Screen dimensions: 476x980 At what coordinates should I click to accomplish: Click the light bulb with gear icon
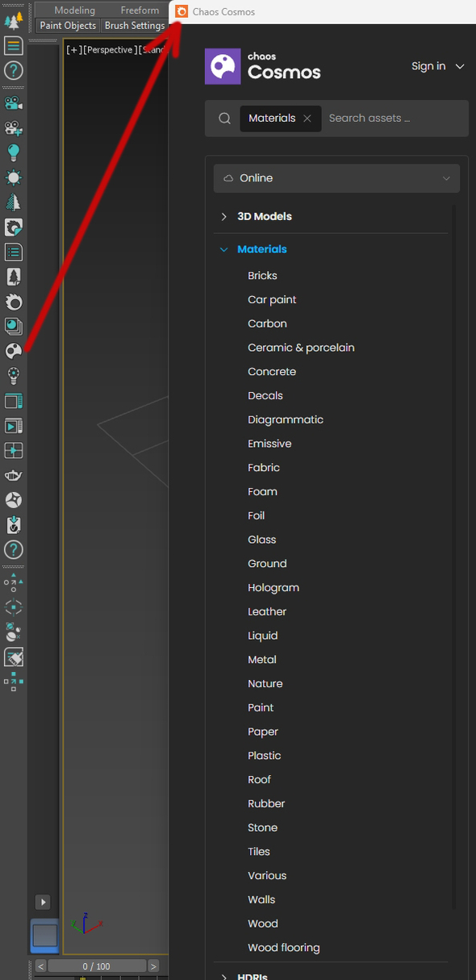14,376
